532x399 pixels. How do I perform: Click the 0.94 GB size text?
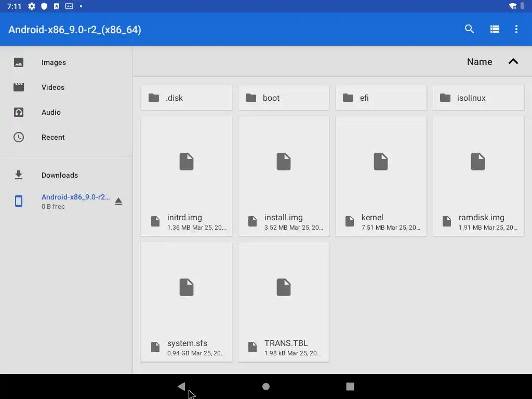coord(178,353)
